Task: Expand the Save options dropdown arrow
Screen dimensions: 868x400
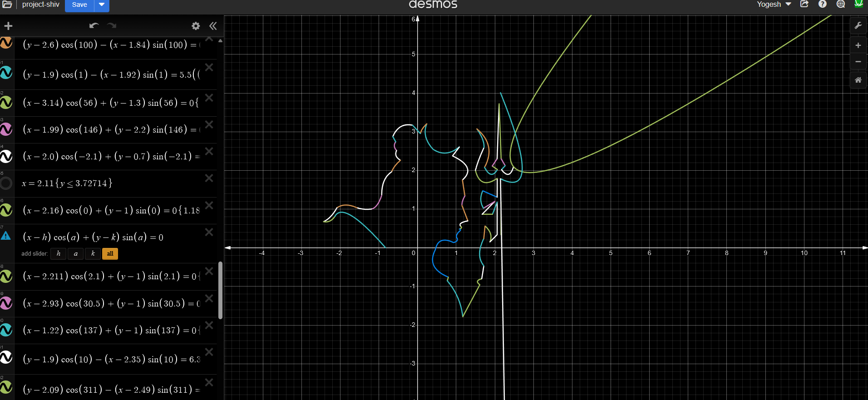Action: (102, 5)
